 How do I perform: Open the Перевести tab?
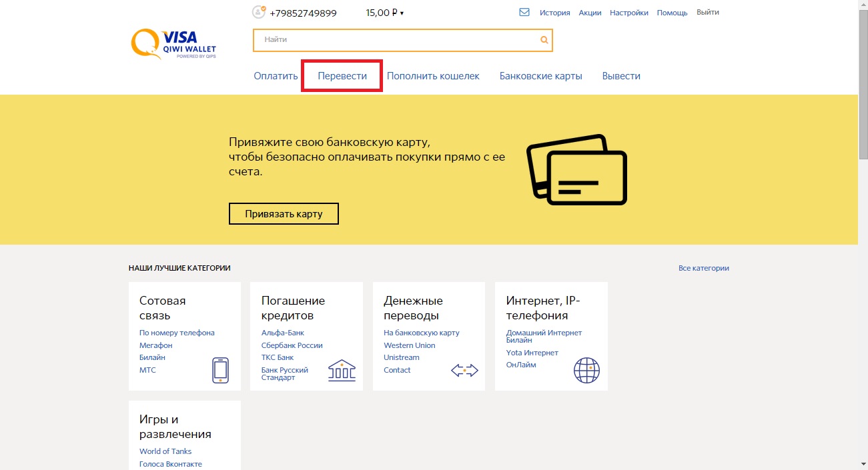(x=342, y=76)
